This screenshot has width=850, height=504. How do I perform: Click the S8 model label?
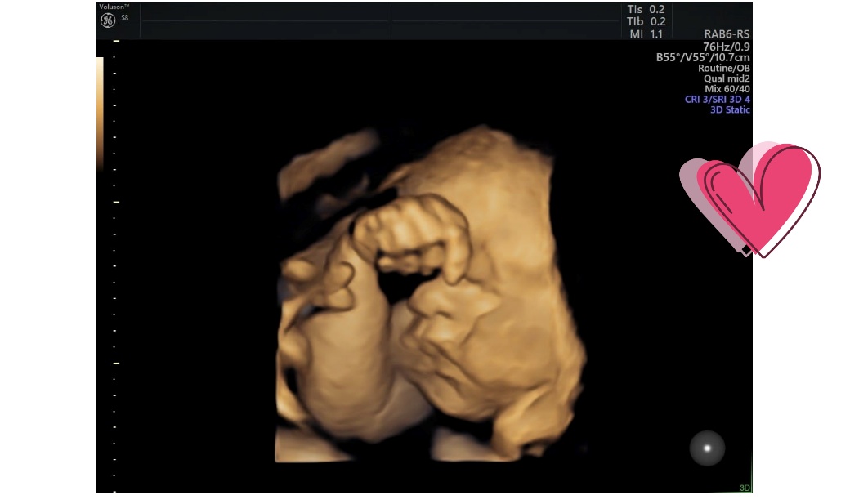[125, 17]
